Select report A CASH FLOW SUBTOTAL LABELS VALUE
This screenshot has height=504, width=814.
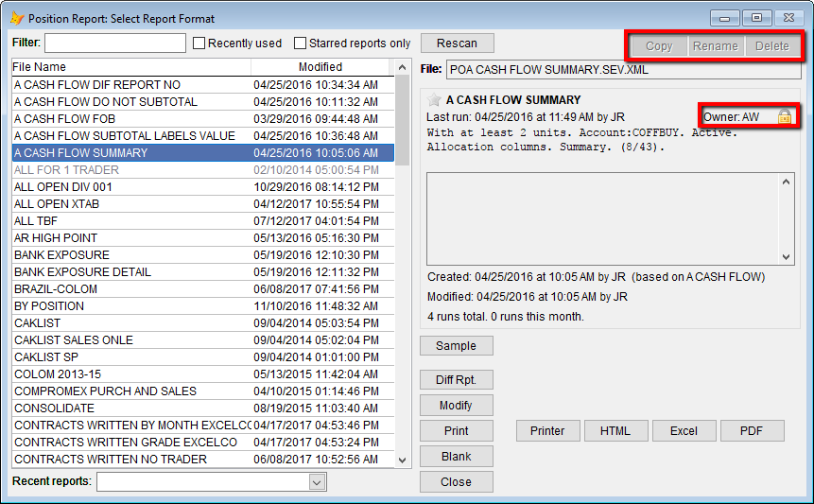point(203,136)
